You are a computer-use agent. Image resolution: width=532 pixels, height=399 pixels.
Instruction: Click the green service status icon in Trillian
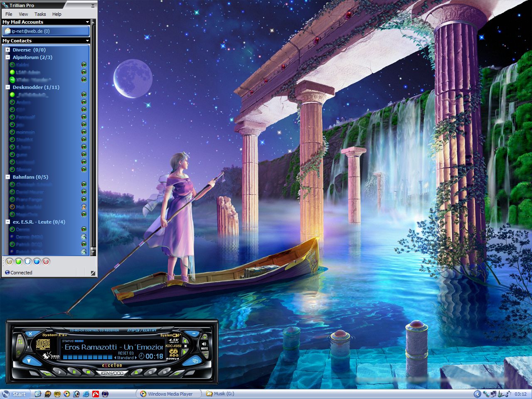click(18, 261)
